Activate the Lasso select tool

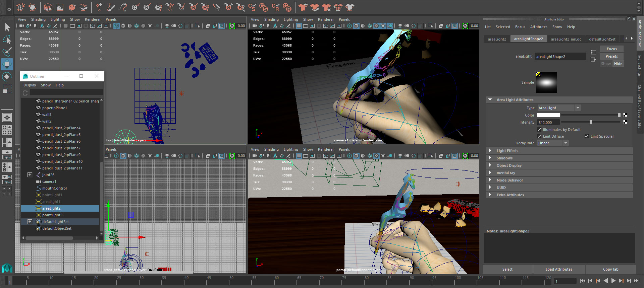7,40
